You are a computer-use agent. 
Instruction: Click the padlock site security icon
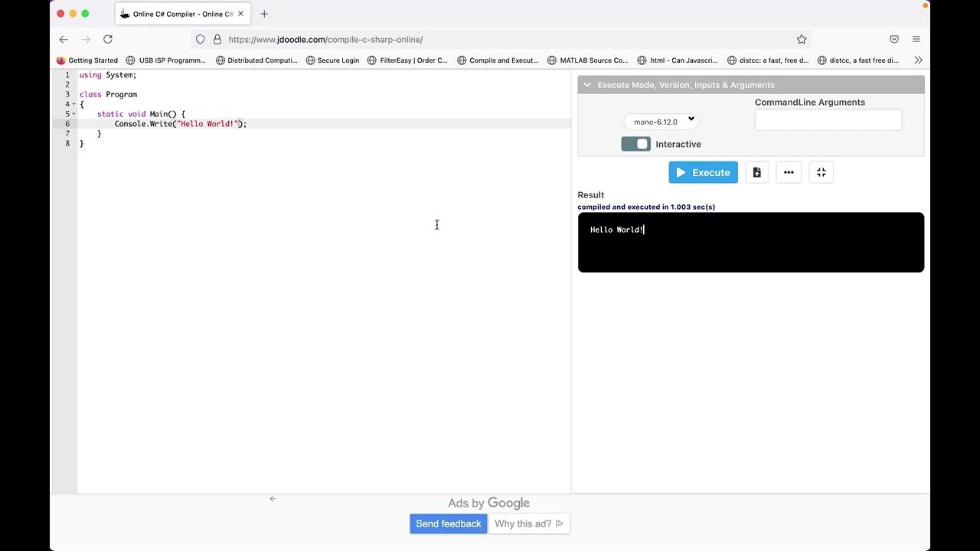click(217, 39)
